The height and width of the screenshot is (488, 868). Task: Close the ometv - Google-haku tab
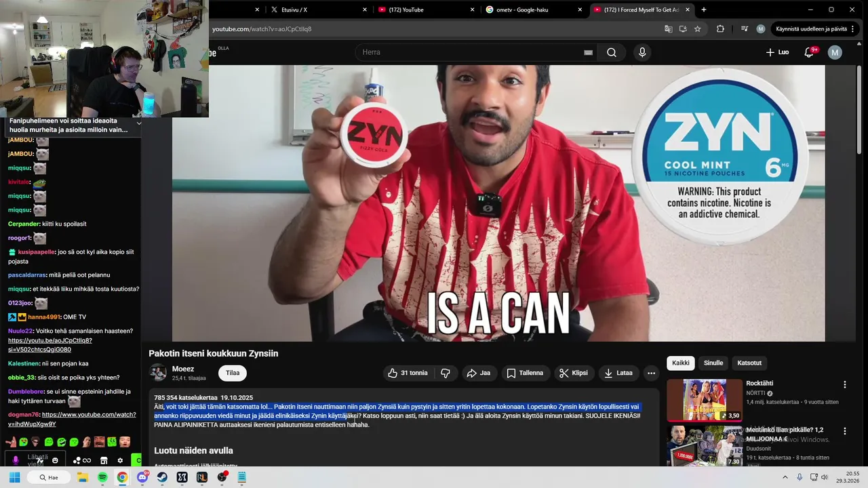580,9
